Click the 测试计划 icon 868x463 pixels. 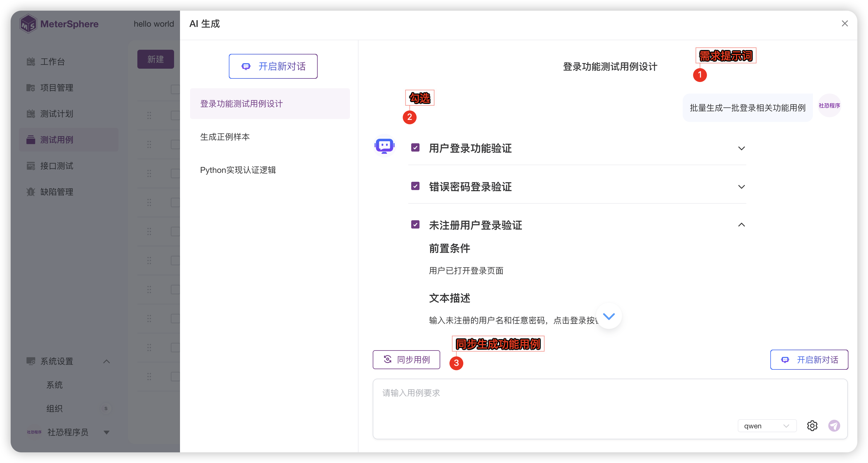coord(31,114)
